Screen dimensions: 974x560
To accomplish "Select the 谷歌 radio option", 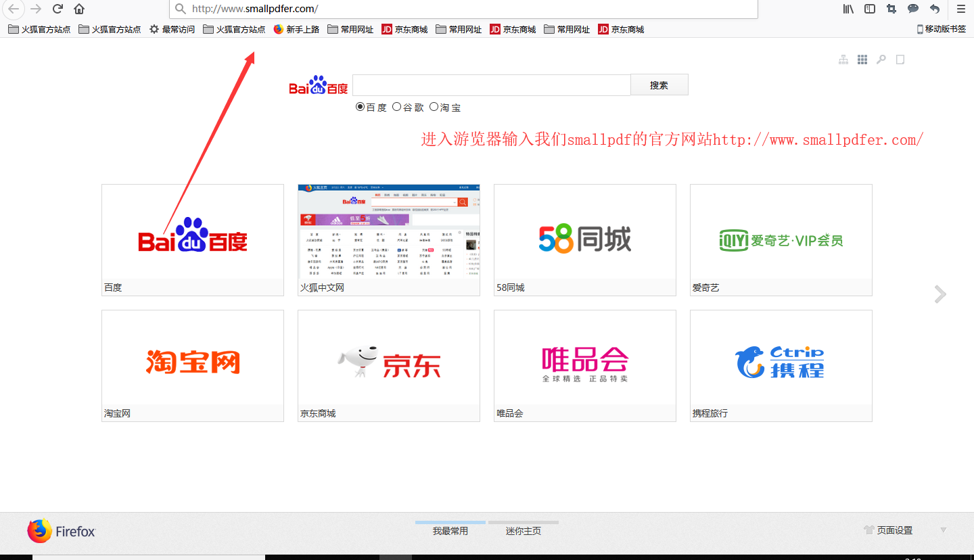I will click(x=397, y=107).
